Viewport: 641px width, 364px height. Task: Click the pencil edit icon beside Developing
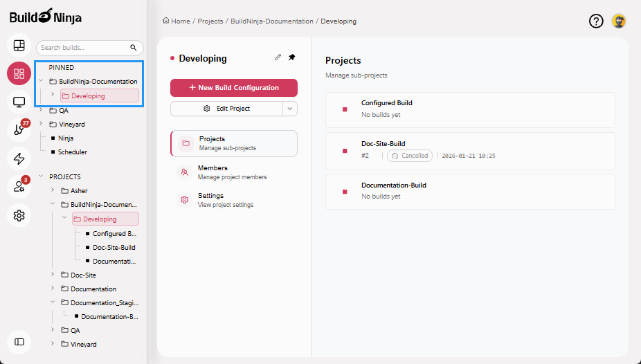[278, 57]
